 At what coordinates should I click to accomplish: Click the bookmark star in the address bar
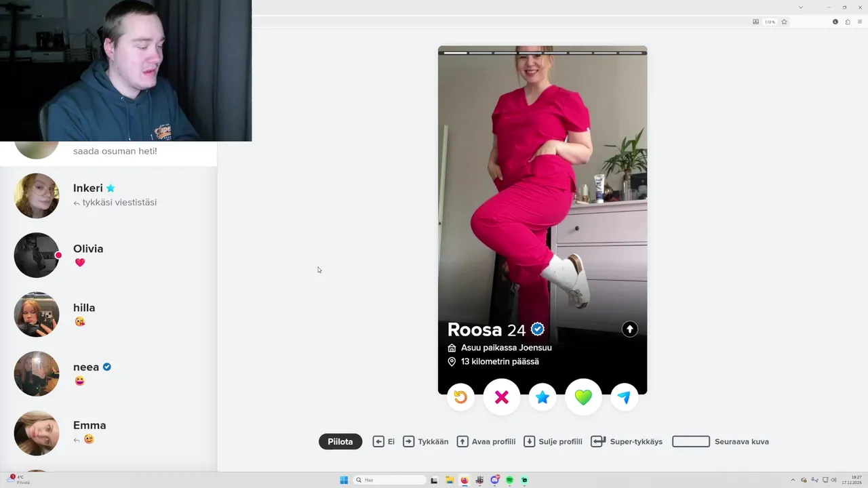(x=785, y=22)
